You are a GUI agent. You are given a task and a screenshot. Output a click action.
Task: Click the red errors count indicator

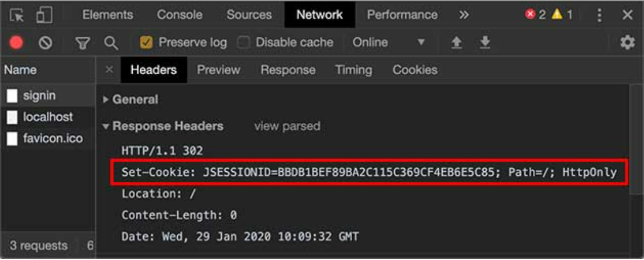coord(535,15)
